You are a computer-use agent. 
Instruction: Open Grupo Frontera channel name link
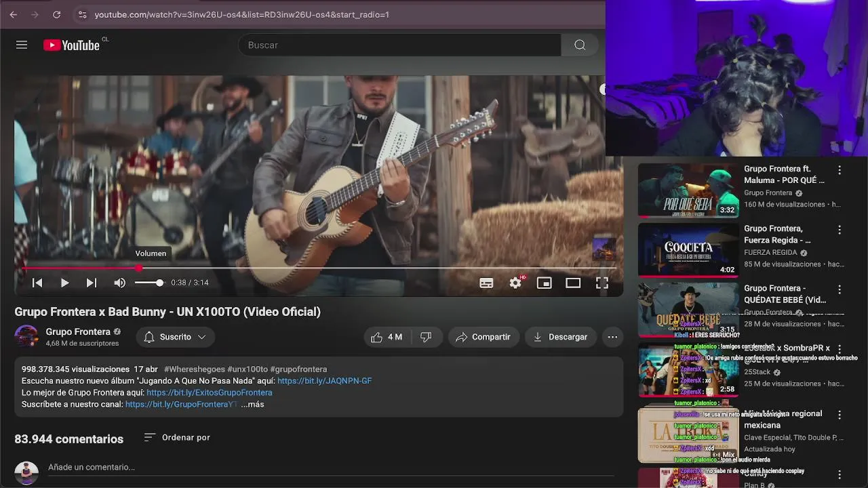[x=78, y=331]
